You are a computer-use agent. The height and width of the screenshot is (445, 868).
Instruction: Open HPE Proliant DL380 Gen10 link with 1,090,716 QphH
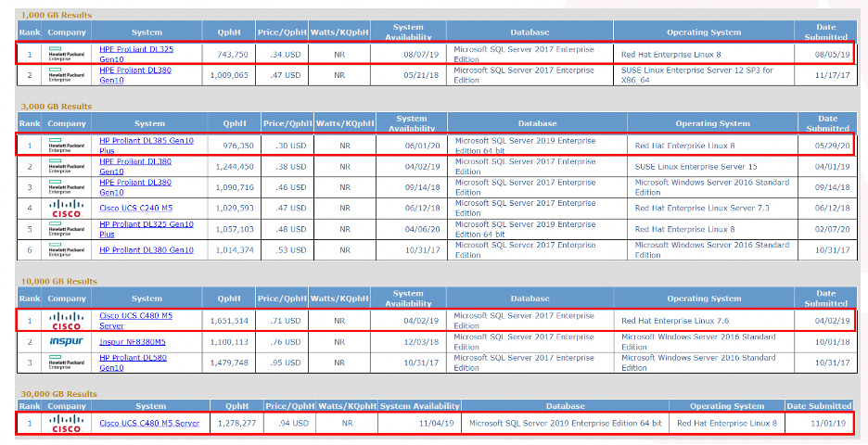pos(135,187)
